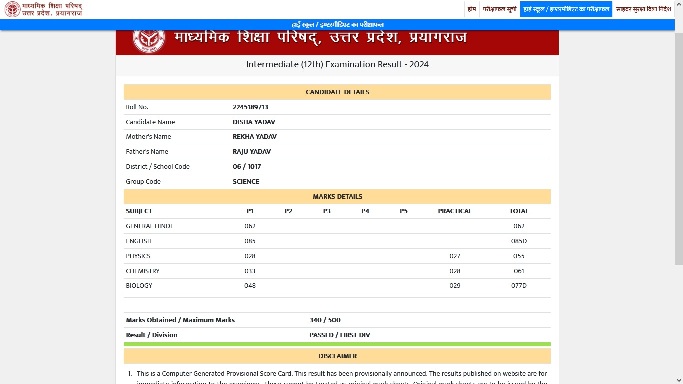Select General Hindi total marks value

pyautogui.click(x=519, y=226)
